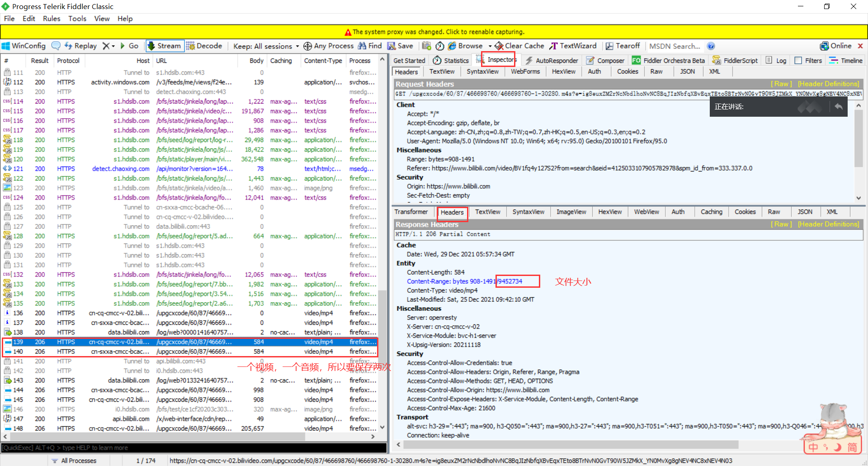Viewport: 868px width, 466px height.
Task: Open the Fiddler Orchestra Beta tab
Action: pyautogui.click(x=668, y=61)
